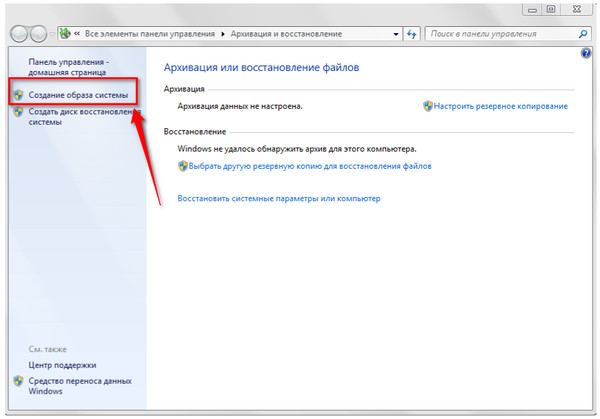Click shield icon beside 'Средство переноса данных Windows'
This screenshot has height=419, width=600.
[18, 381]
